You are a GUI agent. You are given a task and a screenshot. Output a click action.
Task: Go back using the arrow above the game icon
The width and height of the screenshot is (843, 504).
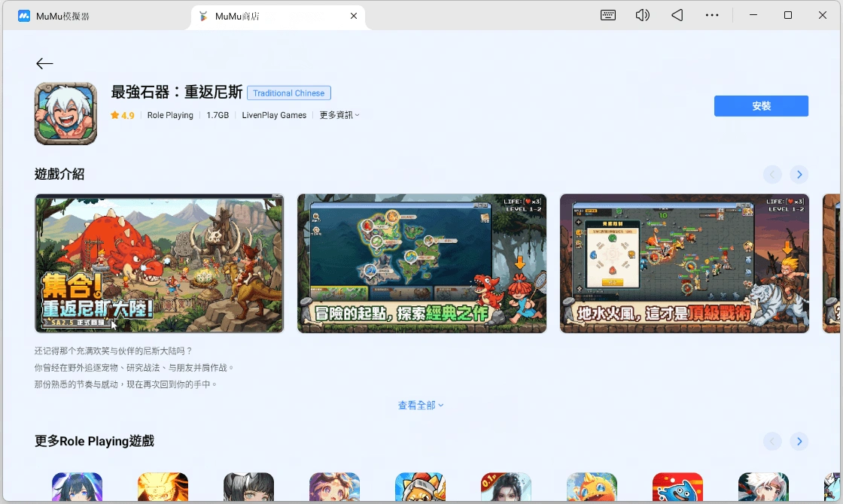(44, 63)
